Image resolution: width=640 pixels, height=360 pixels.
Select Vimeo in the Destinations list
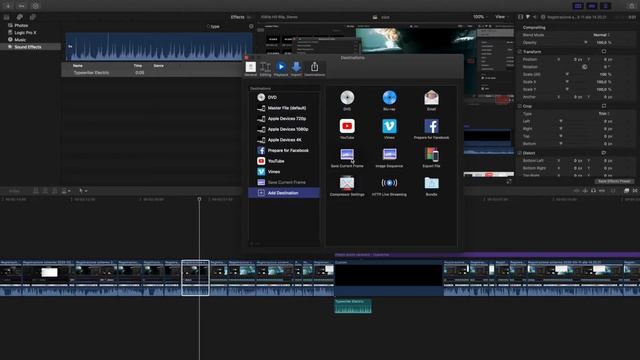[284, 171]
